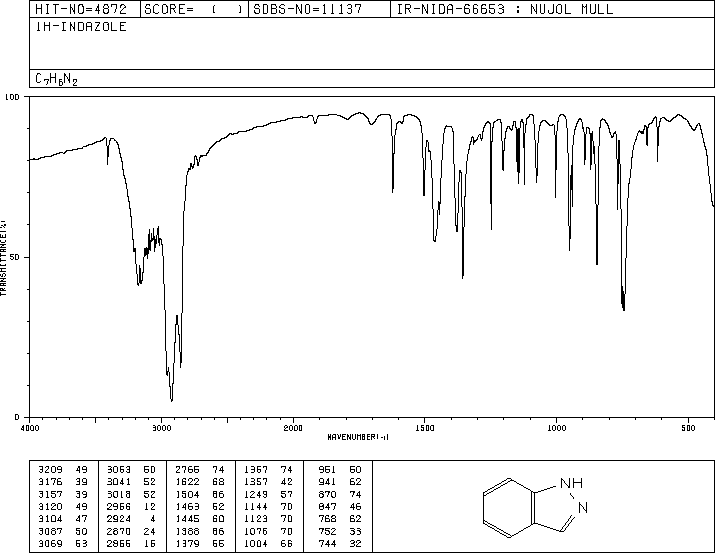Viewport: 715px width, 553px height.
Task: Click the indazole structure drawing
Action: [535, 507]
